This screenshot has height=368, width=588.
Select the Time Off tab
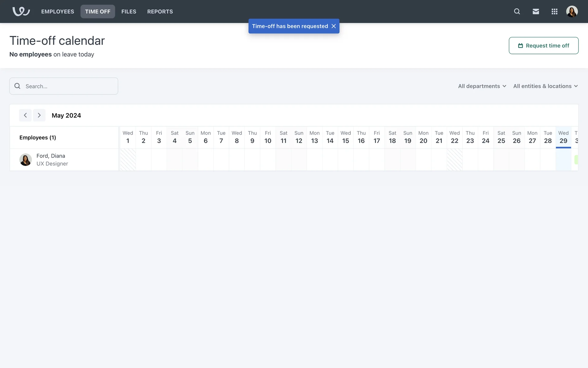tap(98, 11)
